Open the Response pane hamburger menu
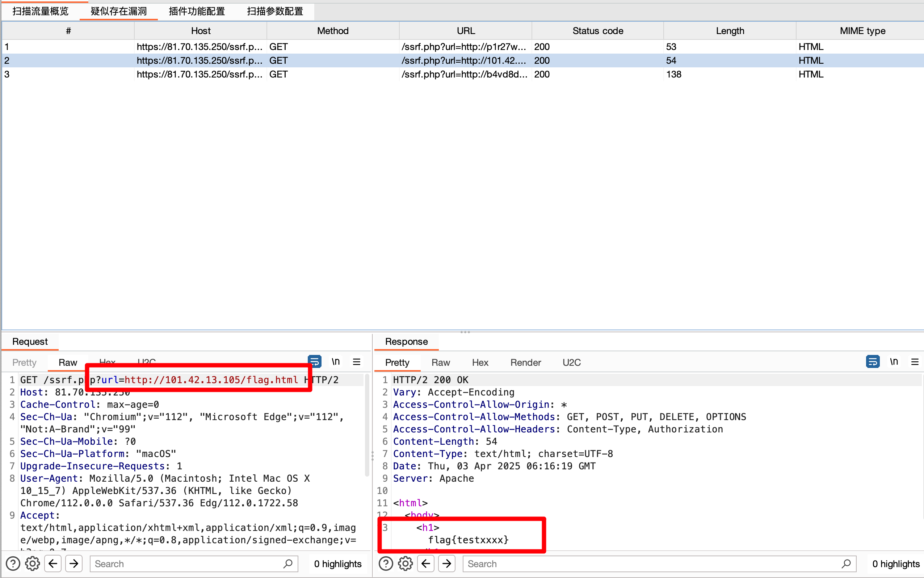924x578 pixels. [x=915, y=362]
